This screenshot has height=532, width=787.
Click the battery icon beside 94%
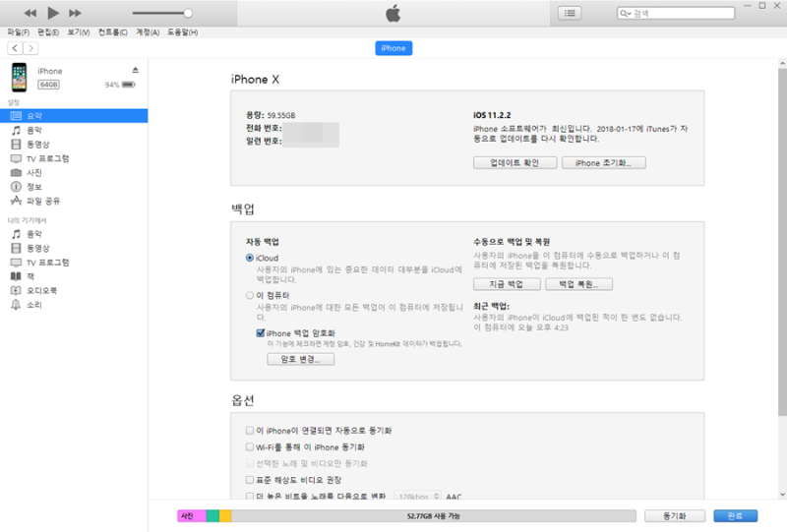(x=129, y=85)
